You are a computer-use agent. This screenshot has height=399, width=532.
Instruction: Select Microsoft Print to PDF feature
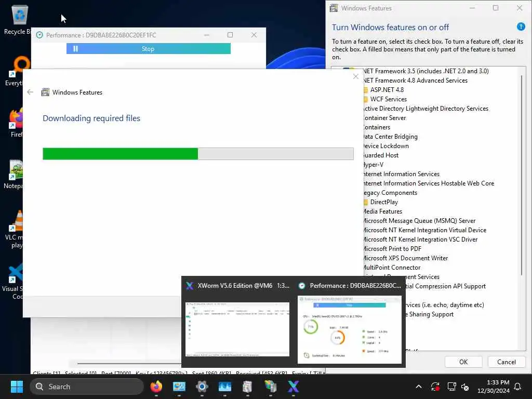pyautogui.click(x=392, y=249)
